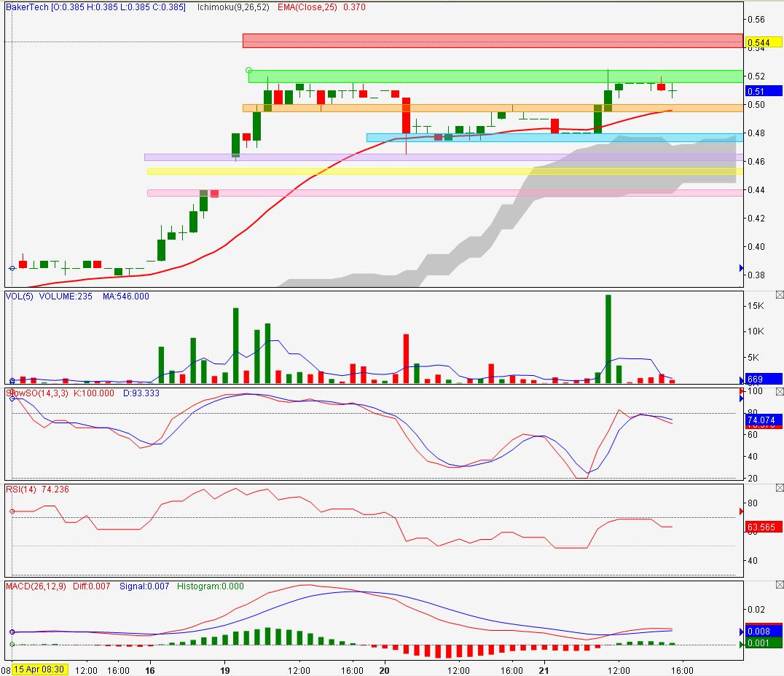Click the blue arrow beside the 669 volume readout
Screen dimensions: 784x676
point(742,380)
